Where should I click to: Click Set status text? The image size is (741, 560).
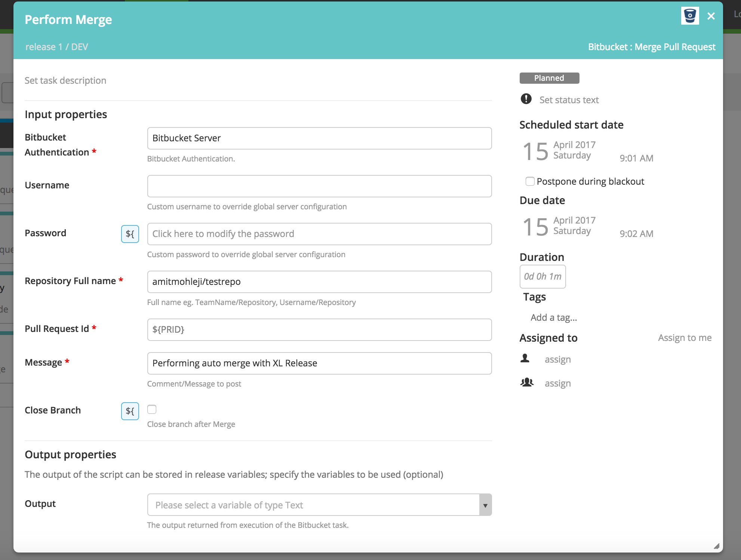tap(569, 100)
